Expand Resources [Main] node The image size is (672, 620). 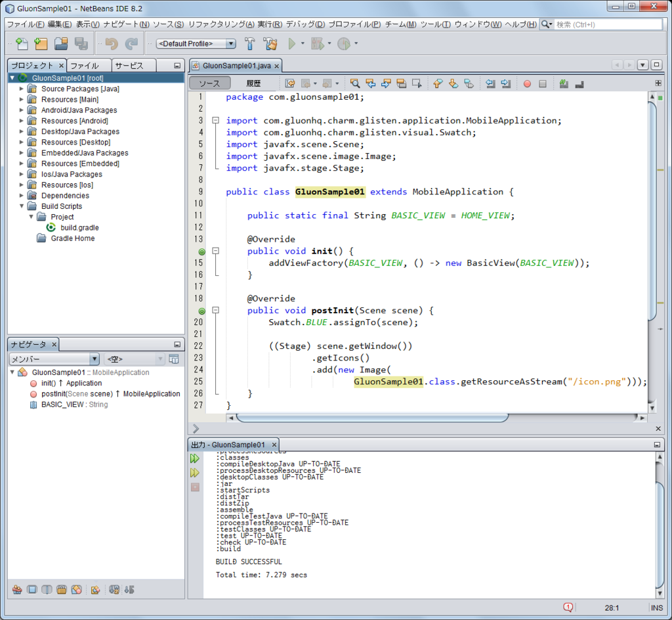pyautogui.click(x=22, y=99)
